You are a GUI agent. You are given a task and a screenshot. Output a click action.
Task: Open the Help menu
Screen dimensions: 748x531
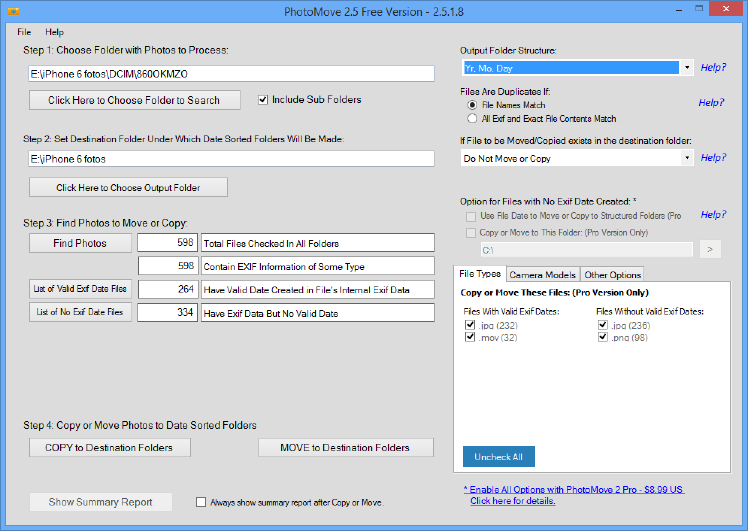click(54, 32)
